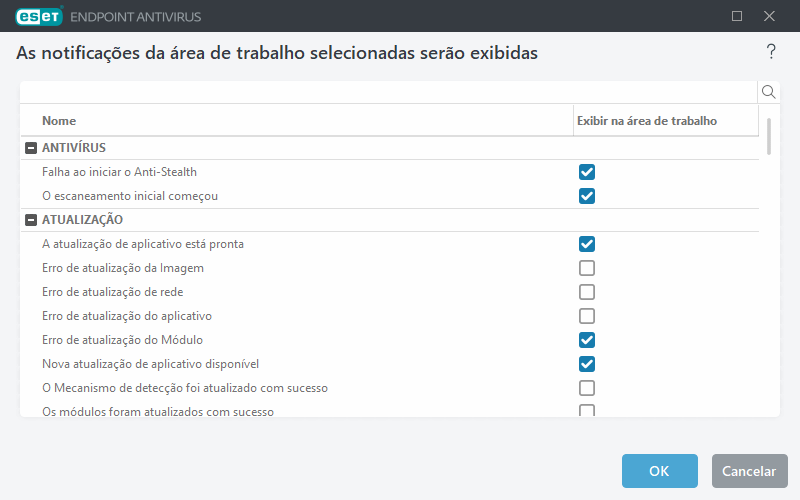The width and height of the screenshot is (800, 500).
Task: Uncheck A atualização de aplicativo está pronta
Action: click(587, 244)
